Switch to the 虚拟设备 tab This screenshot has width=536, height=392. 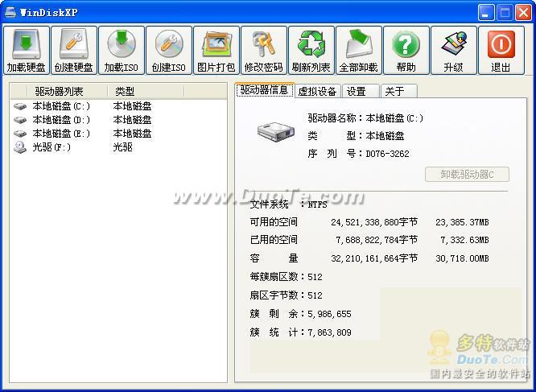pos(316,91)
